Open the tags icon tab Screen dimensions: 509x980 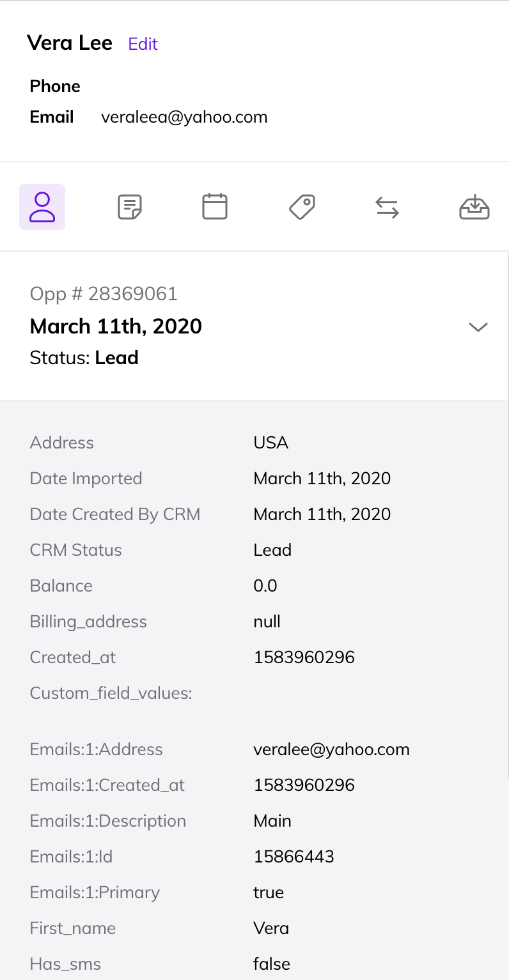(x=302, y=207)
